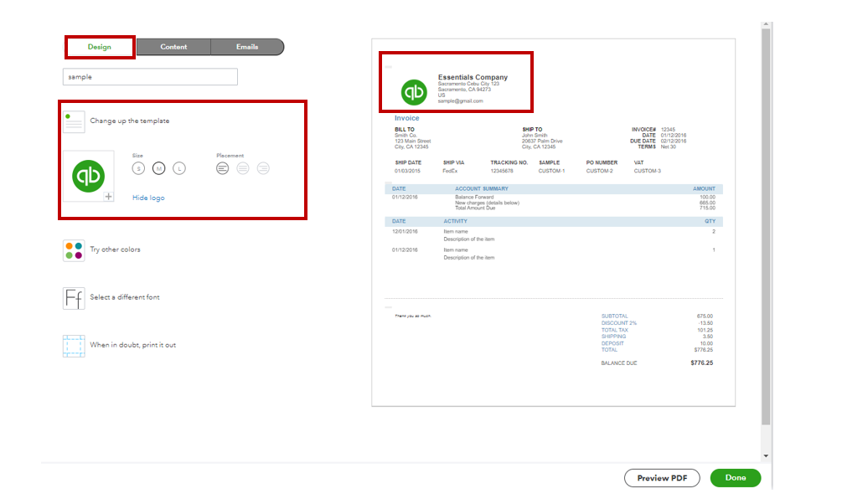
Task: Select small logo size S
Action: coord(137,167)
